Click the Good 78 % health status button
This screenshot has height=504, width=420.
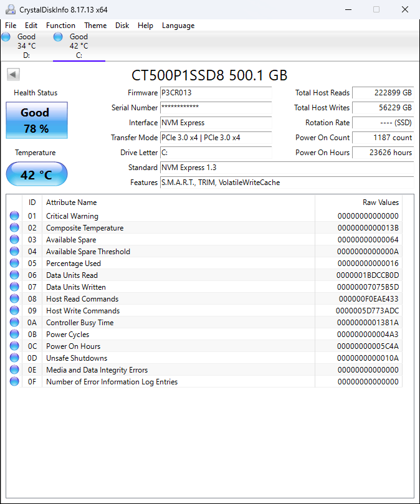[37, 120]
